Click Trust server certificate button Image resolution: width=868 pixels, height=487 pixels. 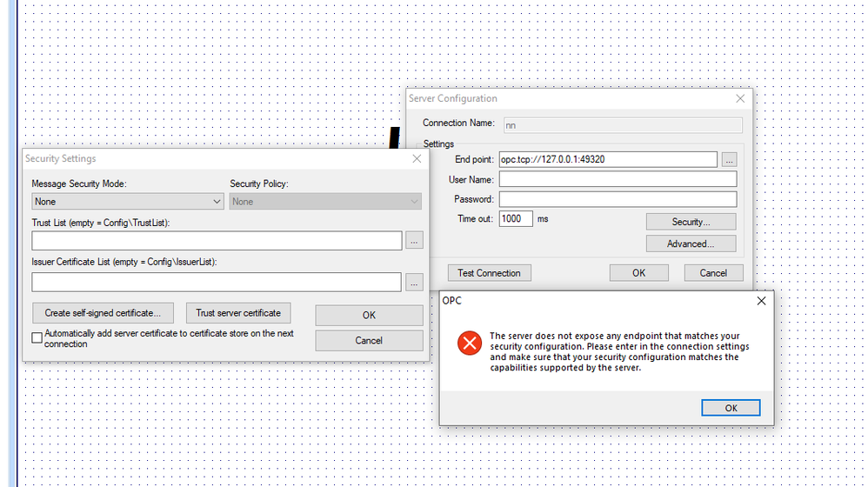(x=238, y=313)
